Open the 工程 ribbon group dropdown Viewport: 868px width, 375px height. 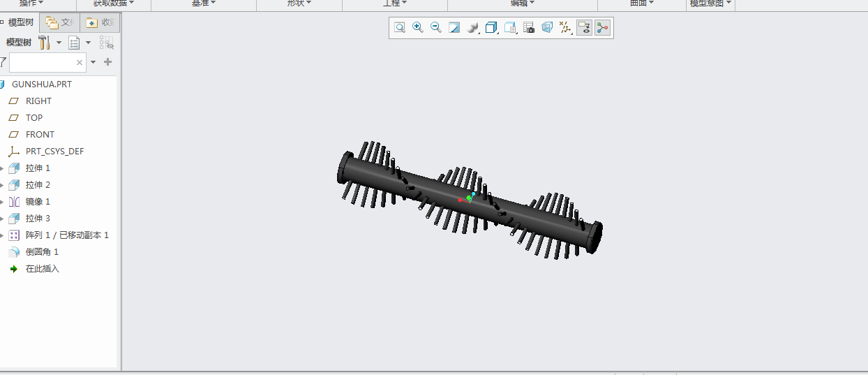click(x=395, y=3)
